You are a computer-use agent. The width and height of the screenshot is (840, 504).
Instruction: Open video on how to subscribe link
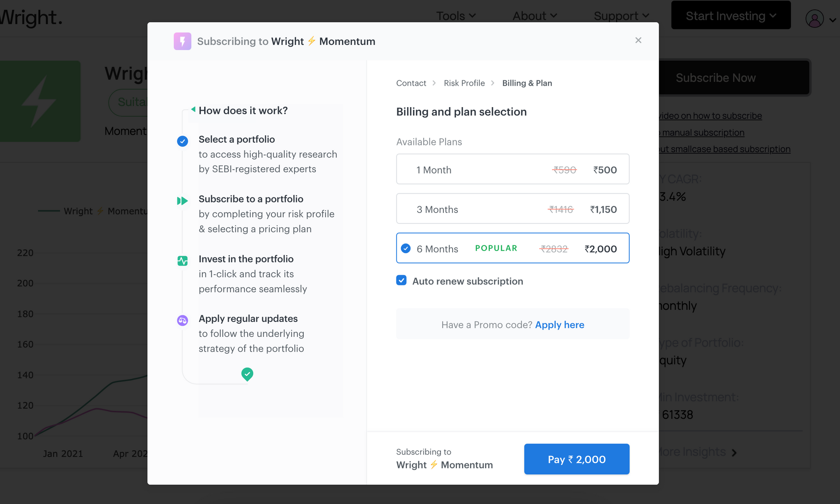pyautogui.click(x=710, y=115)
